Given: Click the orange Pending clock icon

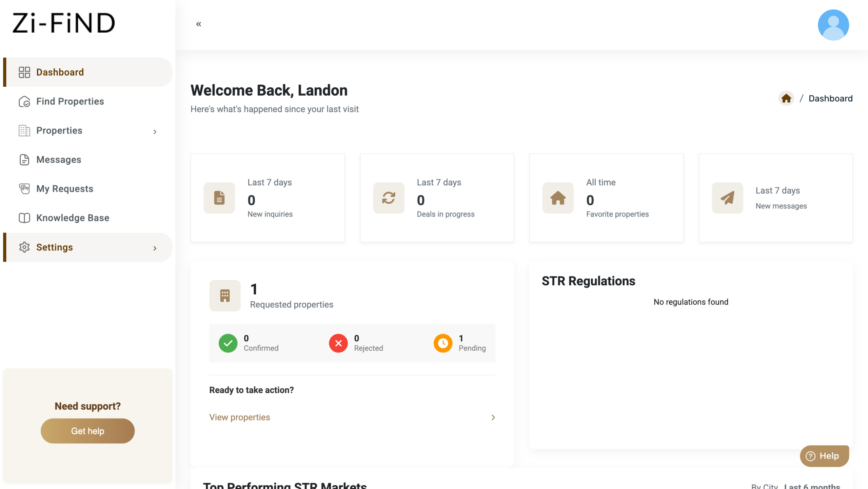Looking at the screenshot, I should (443, 343).
